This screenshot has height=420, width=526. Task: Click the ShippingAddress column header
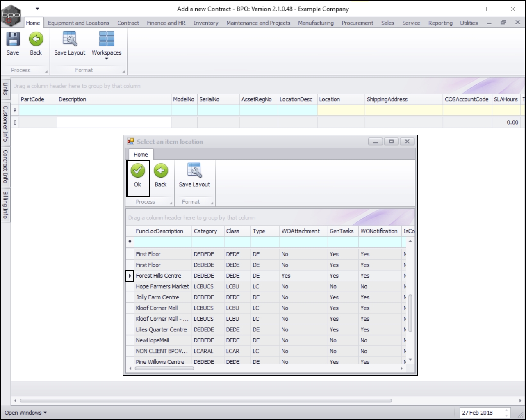point(404,99)
